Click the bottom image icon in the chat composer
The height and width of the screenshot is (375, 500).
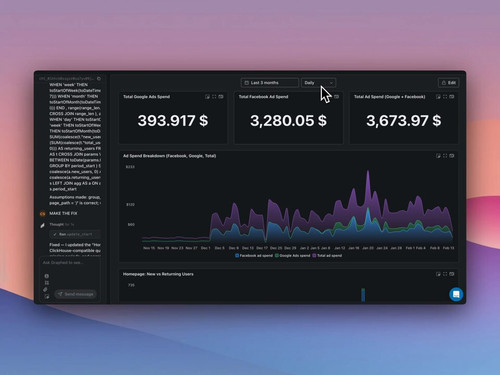coord(47,296)
